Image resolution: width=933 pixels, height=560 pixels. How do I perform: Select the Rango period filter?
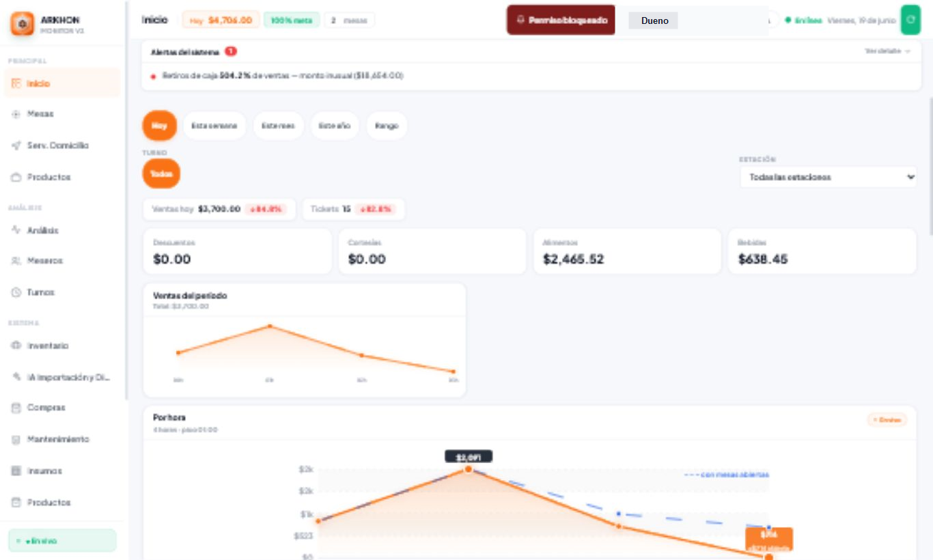click(x=387, y=126)
